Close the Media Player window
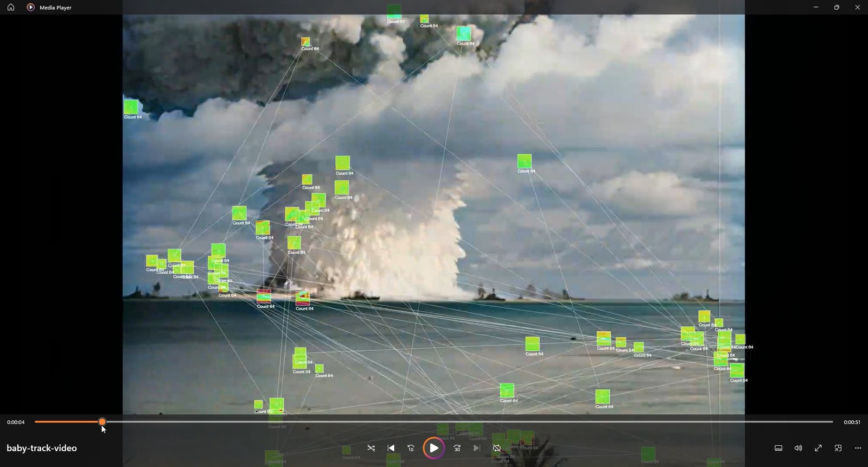 click(x=857, y=7)
